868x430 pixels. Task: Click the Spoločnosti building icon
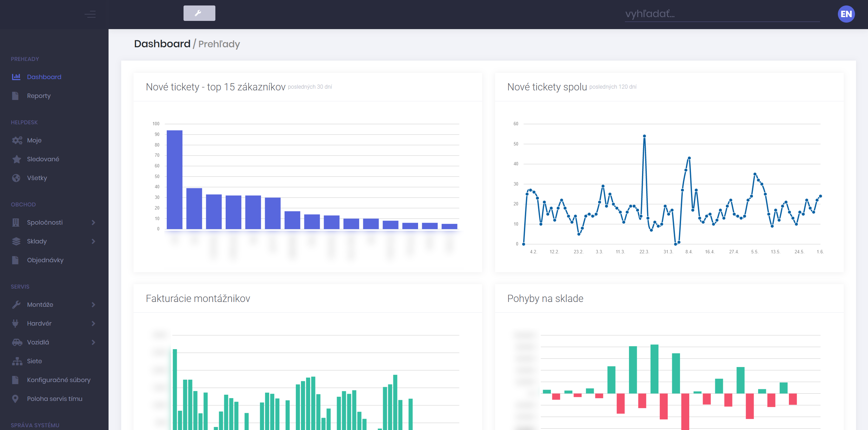coord(16,223)
